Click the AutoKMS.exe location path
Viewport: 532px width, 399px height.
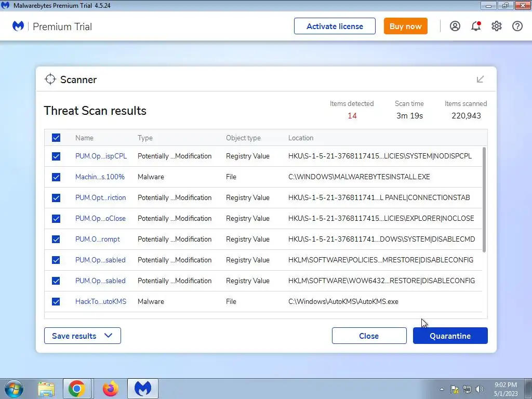(343, 301)
